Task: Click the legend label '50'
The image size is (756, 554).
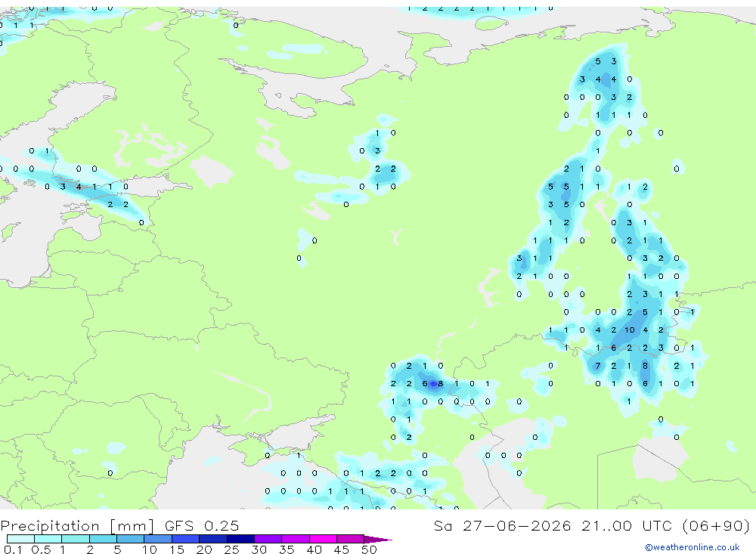Action: click(369, 549)
